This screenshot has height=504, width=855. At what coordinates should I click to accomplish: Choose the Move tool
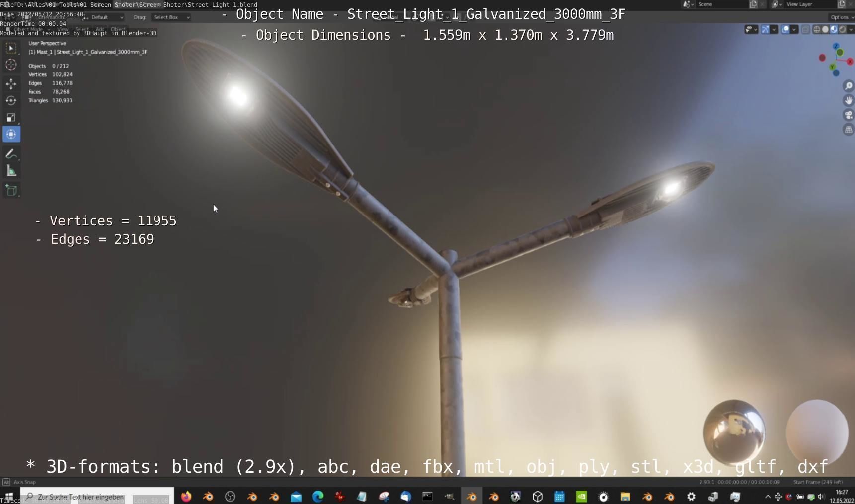point(11,83)
